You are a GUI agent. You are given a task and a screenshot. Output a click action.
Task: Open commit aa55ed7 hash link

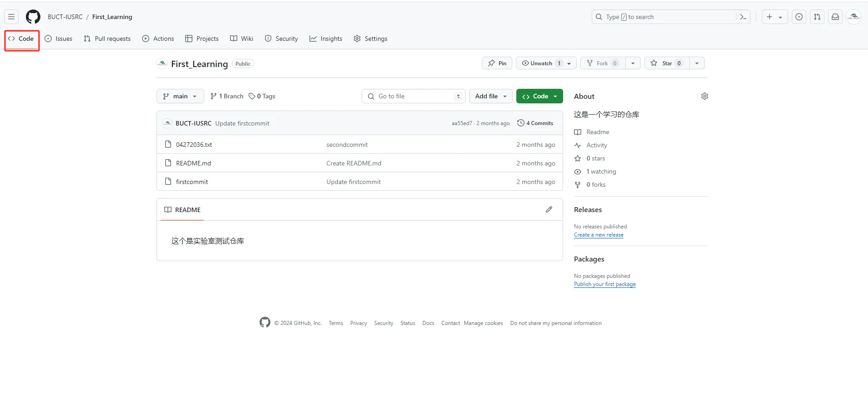tap(462, 123)
